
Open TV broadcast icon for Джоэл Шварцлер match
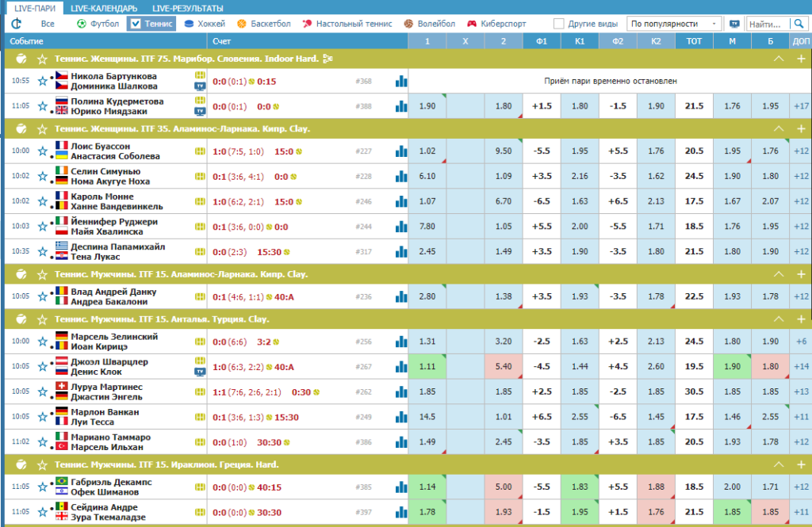pyautogui.click(x=200, y=372)
